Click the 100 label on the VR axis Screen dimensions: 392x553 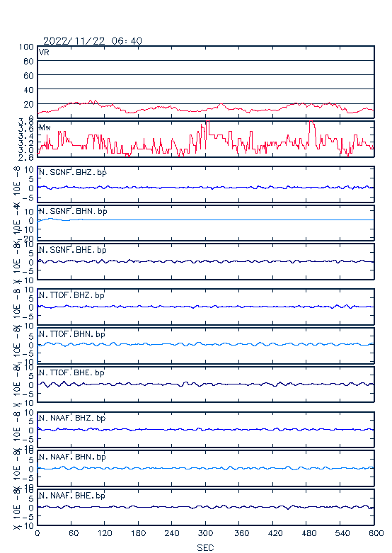point(26,47)
